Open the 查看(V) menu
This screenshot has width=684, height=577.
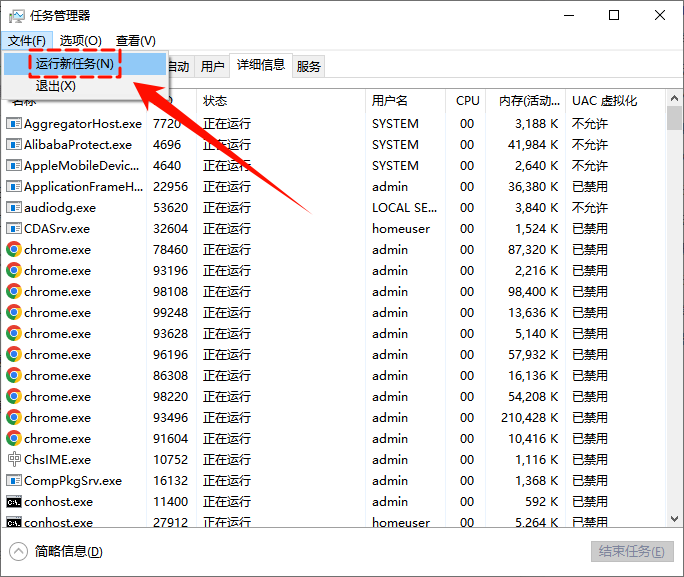tap(136, 41)
